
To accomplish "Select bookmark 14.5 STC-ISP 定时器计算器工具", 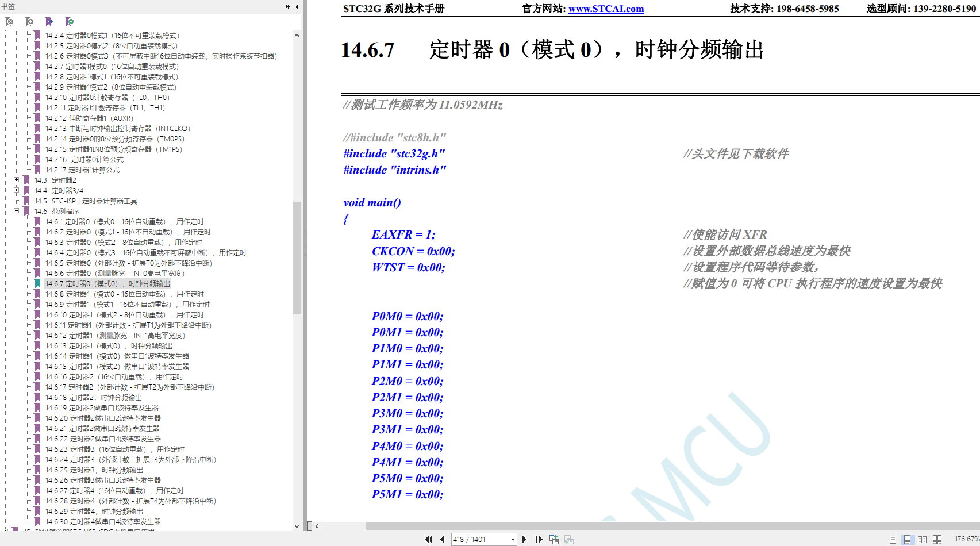I will (86, 201).
